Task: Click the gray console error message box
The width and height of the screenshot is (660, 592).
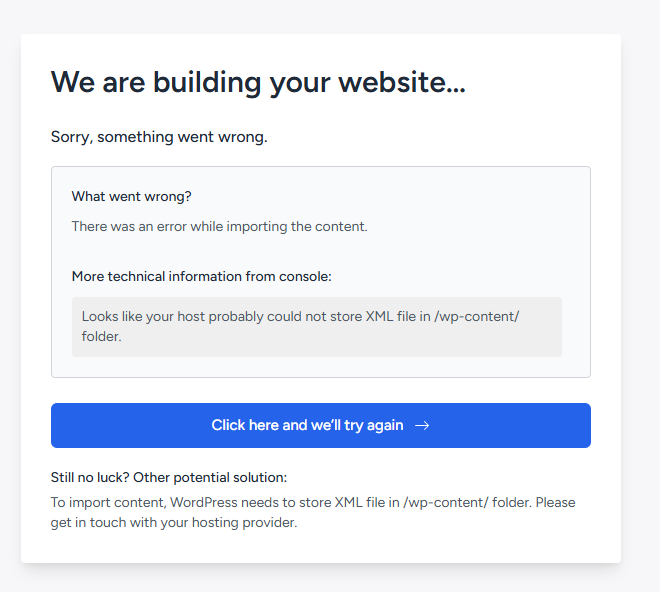Action: 316,327
